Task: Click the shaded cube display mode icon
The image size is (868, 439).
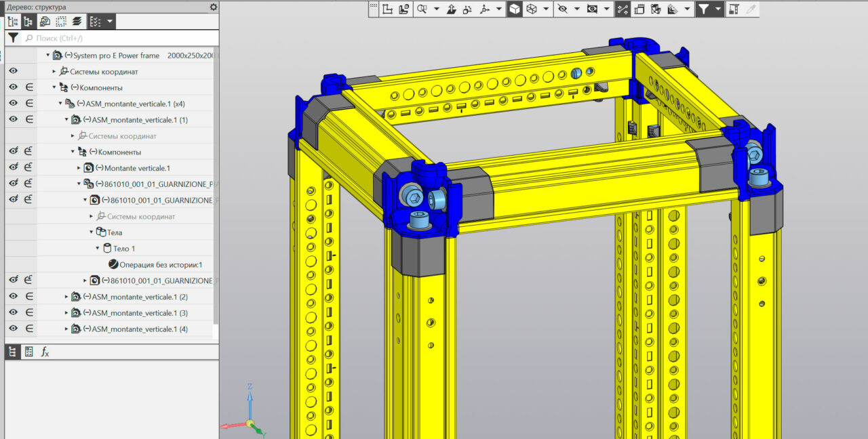Action: coord(515,9)
